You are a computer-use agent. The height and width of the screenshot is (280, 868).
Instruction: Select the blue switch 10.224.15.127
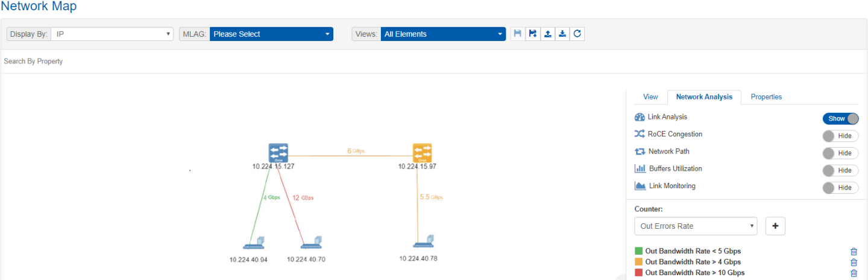click(278, 152)
